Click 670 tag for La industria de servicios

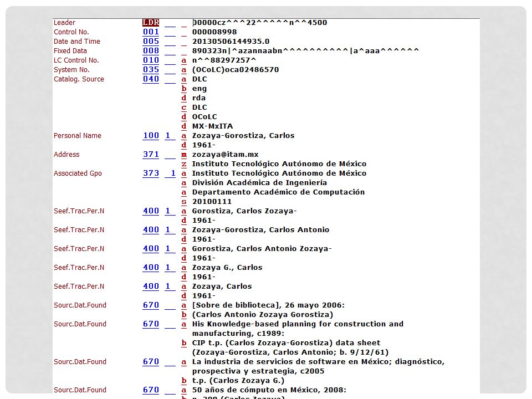[x=151, y=362]
